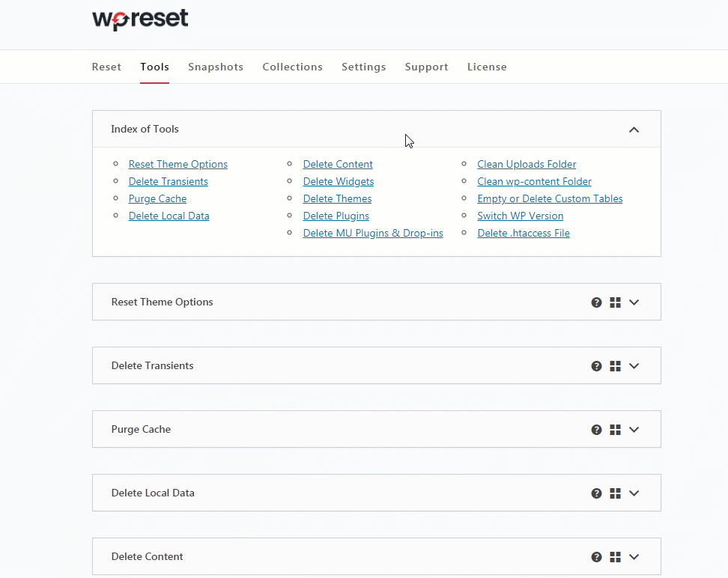
Task: Click grid icon in Delete Content row
Action: [x=615, y=557]
